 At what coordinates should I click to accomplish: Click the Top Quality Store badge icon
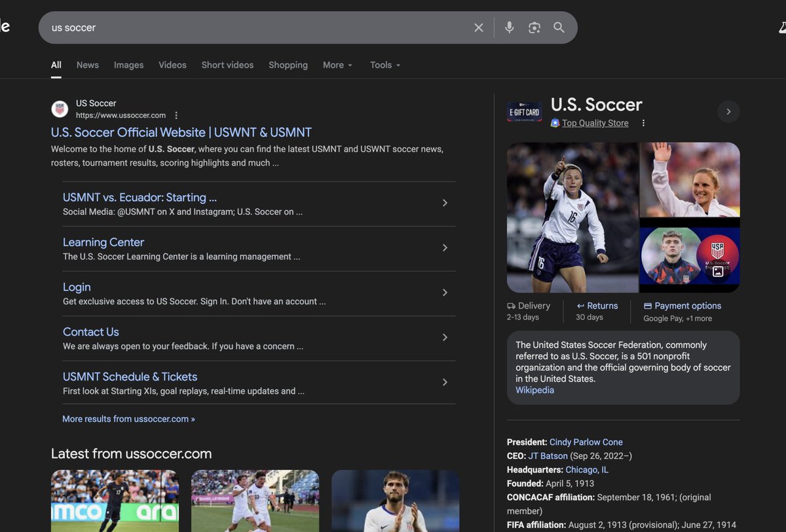coord(555,123)
